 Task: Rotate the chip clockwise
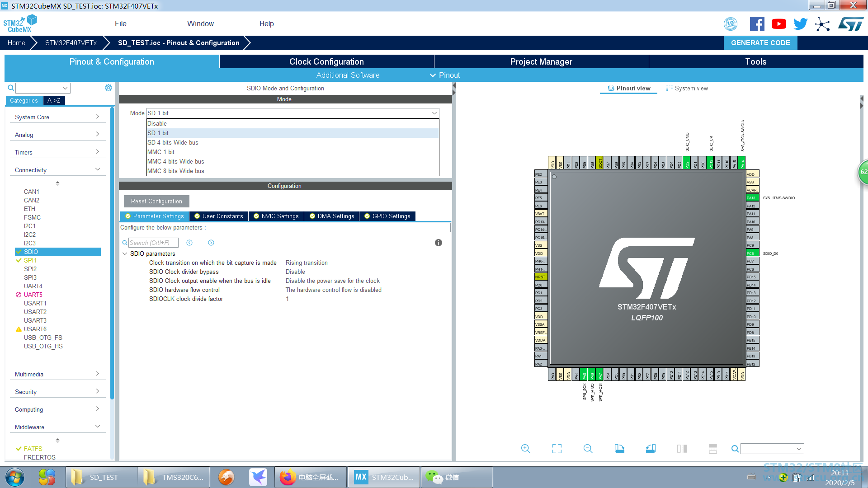(x=619, y=449)
